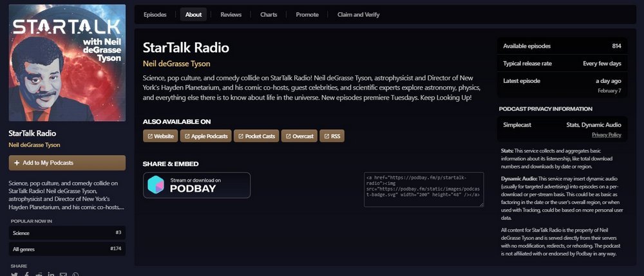The height and width of the screenshot is (276, 644).
Task: Share podcast on Twitter icon
Action: (x=14, y=274)
